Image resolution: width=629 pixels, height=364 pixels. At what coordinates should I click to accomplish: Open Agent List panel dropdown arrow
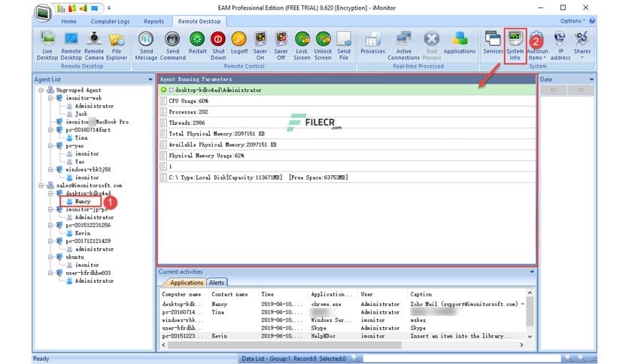click(150, 80)
